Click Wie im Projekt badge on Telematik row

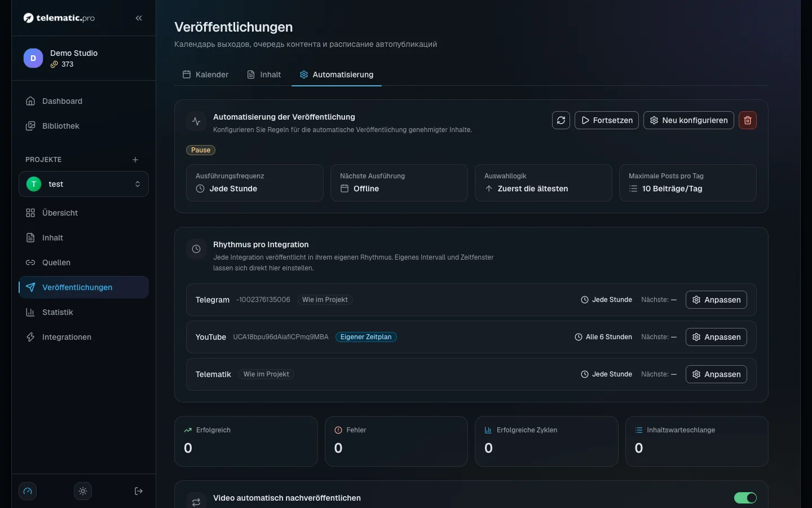[266, 374]
